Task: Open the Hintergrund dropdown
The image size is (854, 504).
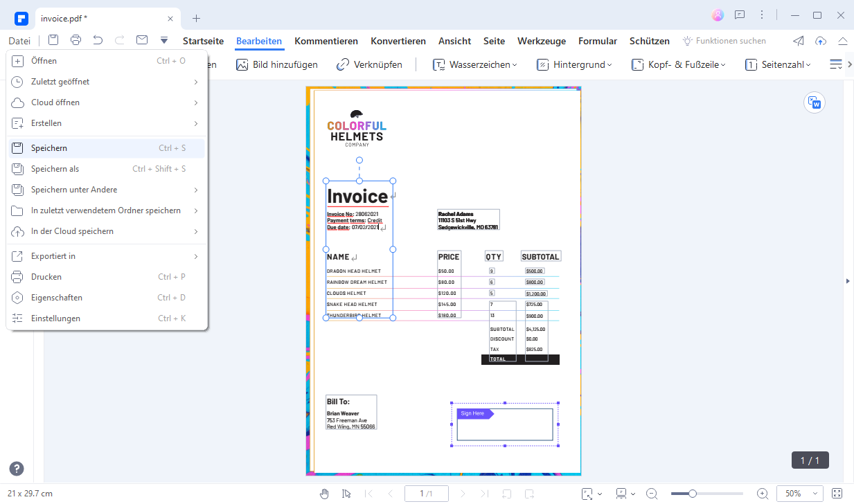Action: tap(574, 64)
